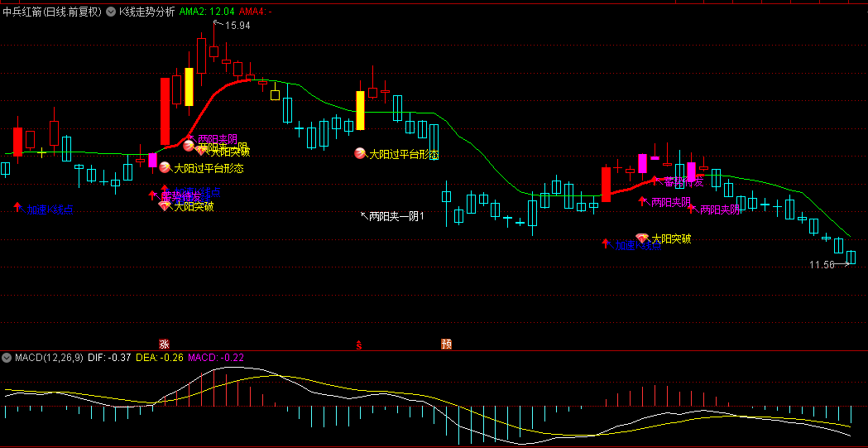Select the stock title 中兵红箭(日线.前复权)
Viewport: 868px width, 448px height.
point(52,11)
